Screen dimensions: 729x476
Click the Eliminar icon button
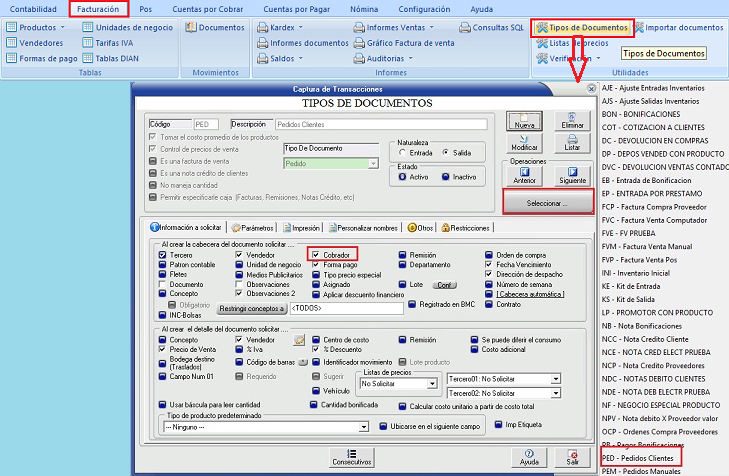pyautogui.click(x=573, y=118)
